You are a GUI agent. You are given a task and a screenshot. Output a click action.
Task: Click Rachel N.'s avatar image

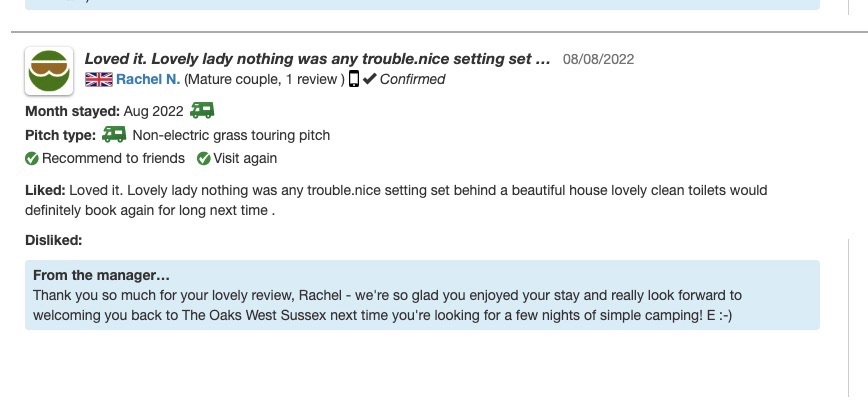click(49, 71)
